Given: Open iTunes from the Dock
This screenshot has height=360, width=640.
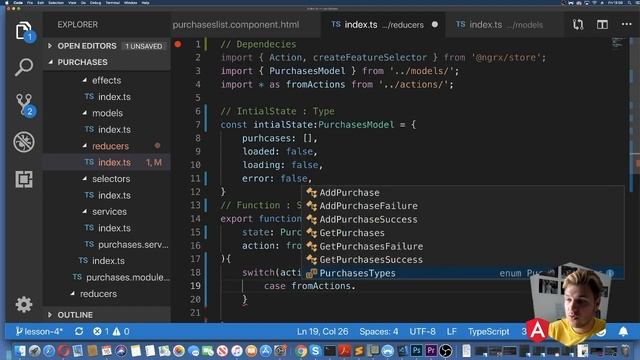Looking at the screenshot, I should (x=237, y=351).
